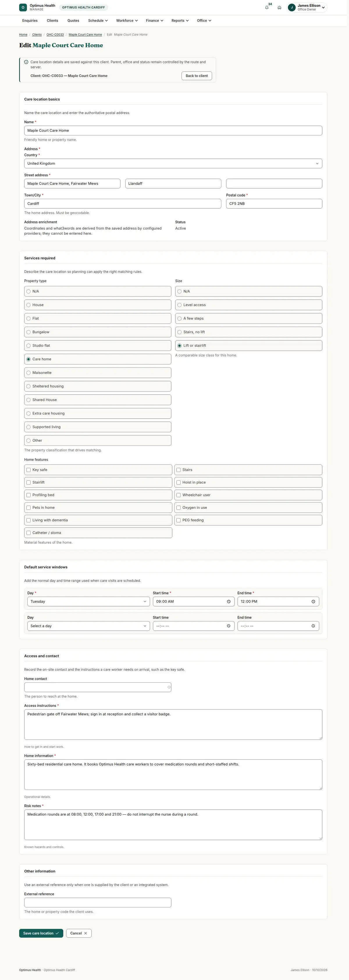
Task: Click the Postal code field
Action: tap(274, 203)
